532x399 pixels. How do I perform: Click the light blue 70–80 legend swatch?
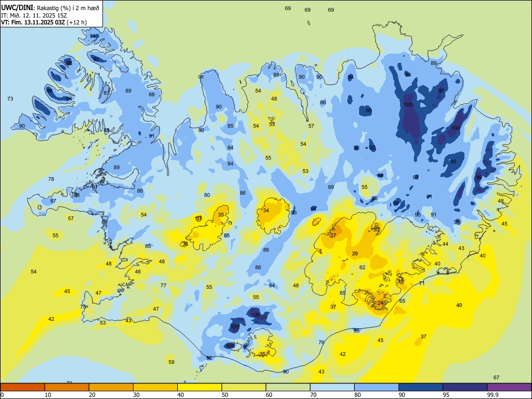[332, 387]
